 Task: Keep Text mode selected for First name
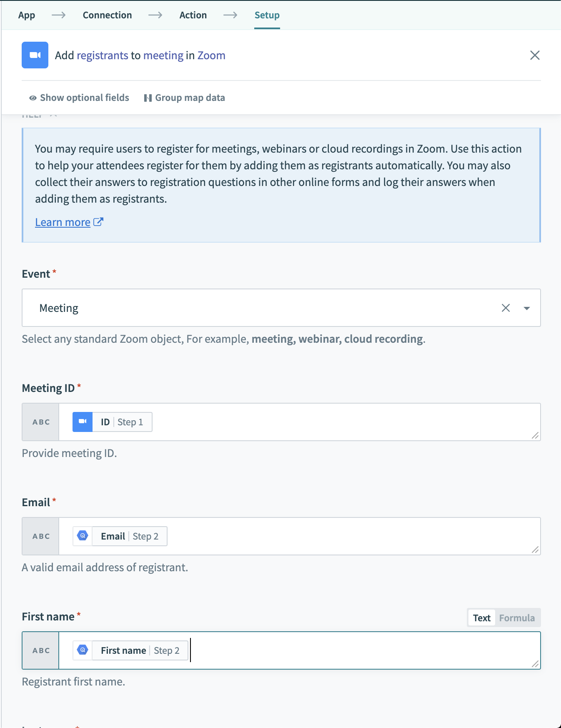tap(481, 618)
